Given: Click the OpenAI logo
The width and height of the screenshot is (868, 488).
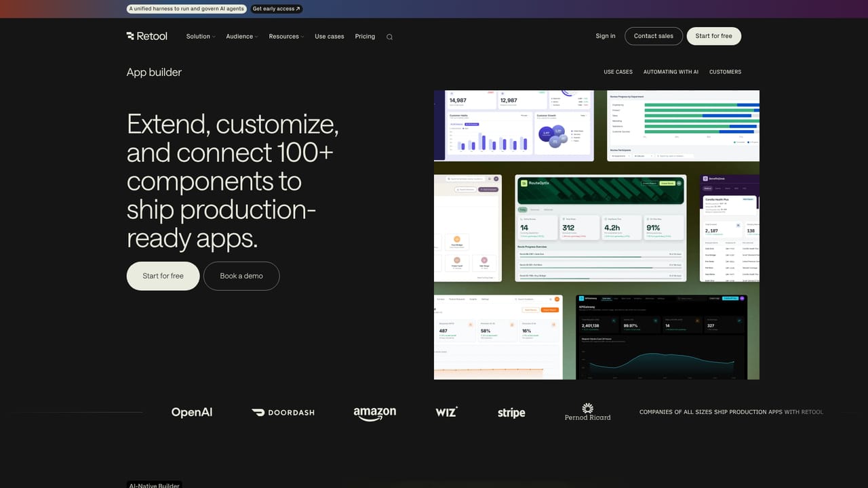Looking at the screenshot, I should pos(192,412).
